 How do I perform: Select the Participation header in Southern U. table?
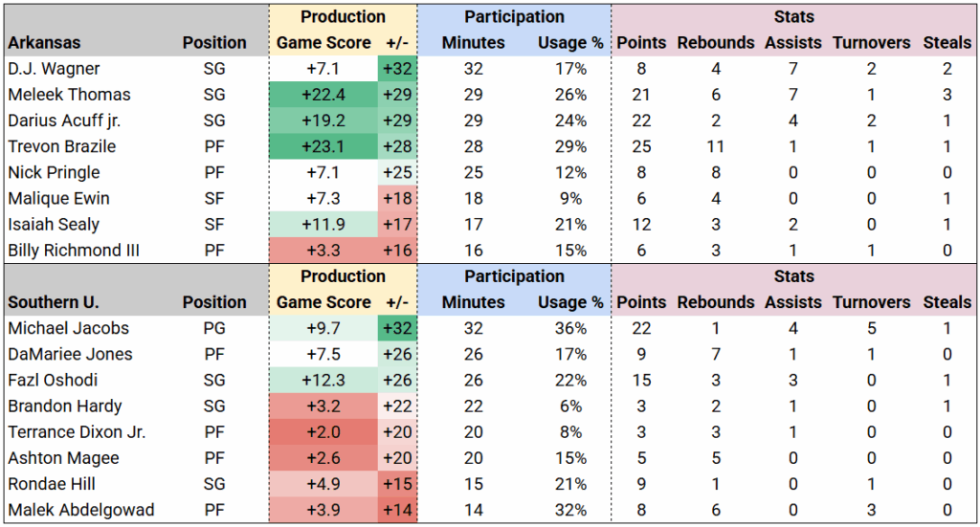point(514,276)
